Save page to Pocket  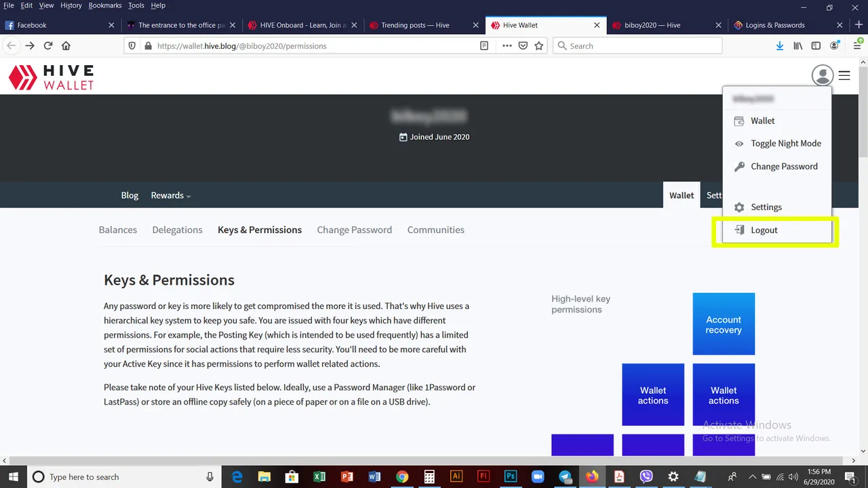click(x=523, y=46)
